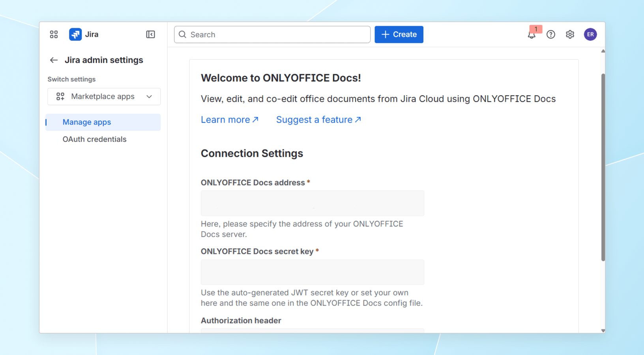View the notification count badge
The height and width of the screenshot is (355, 644).
point(536,29)
